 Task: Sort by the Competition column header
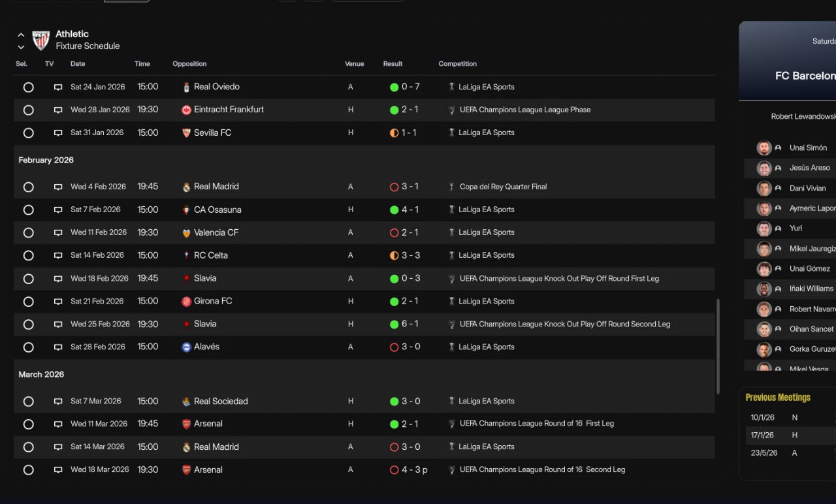coord(457,64)
